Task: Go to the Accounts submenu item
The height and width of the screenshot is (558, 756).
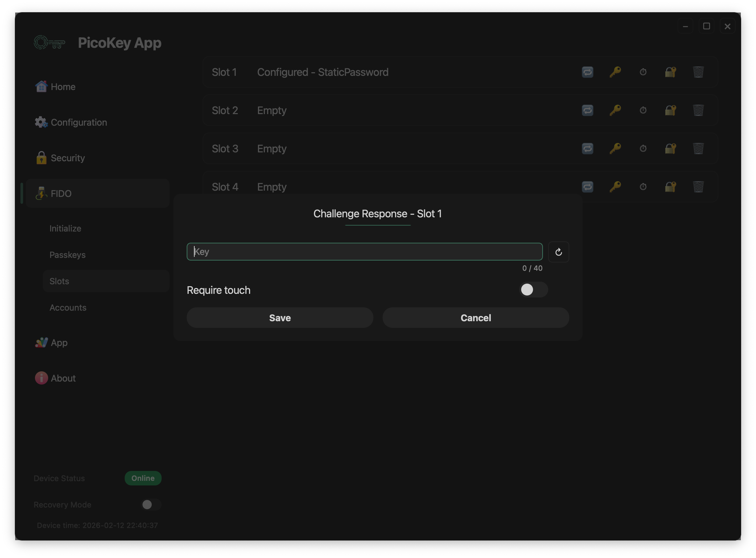Action: (x=68, y=308)
